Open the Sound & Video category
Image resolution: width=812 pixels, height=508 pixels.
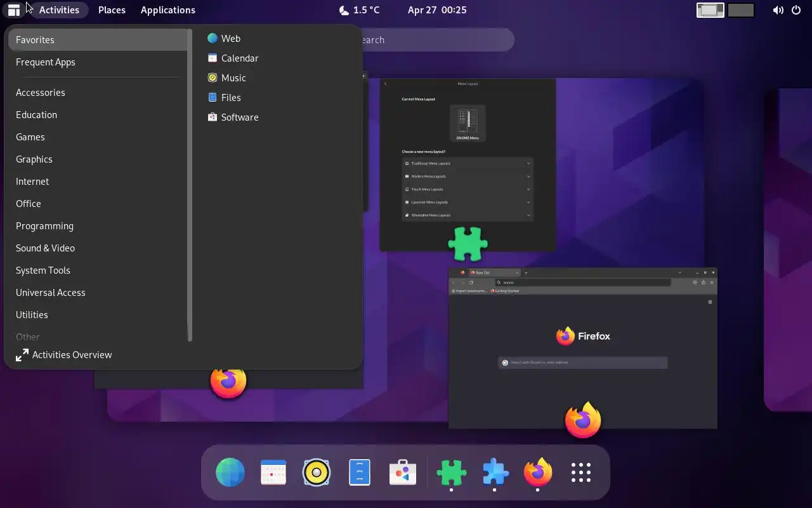(98, 248)
